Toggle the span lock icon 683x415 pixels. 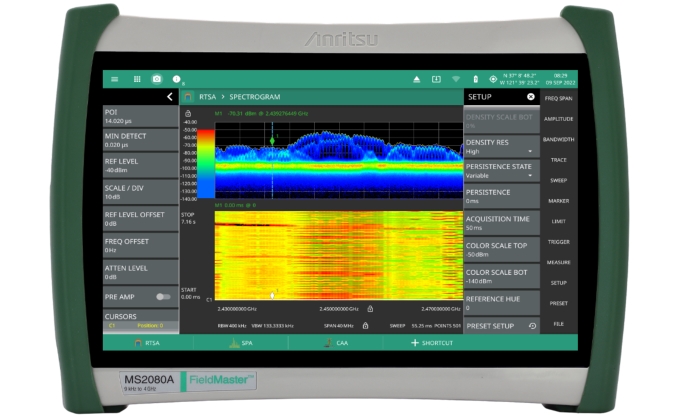pos(364,326)
